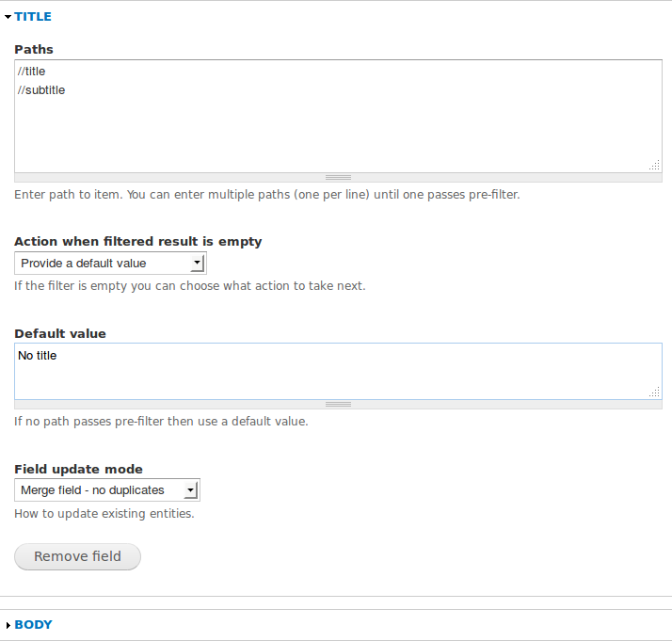This screenshot has width=672, height=641.
Task: Open the BODY fieldset heading link
Action: [33, 625]
